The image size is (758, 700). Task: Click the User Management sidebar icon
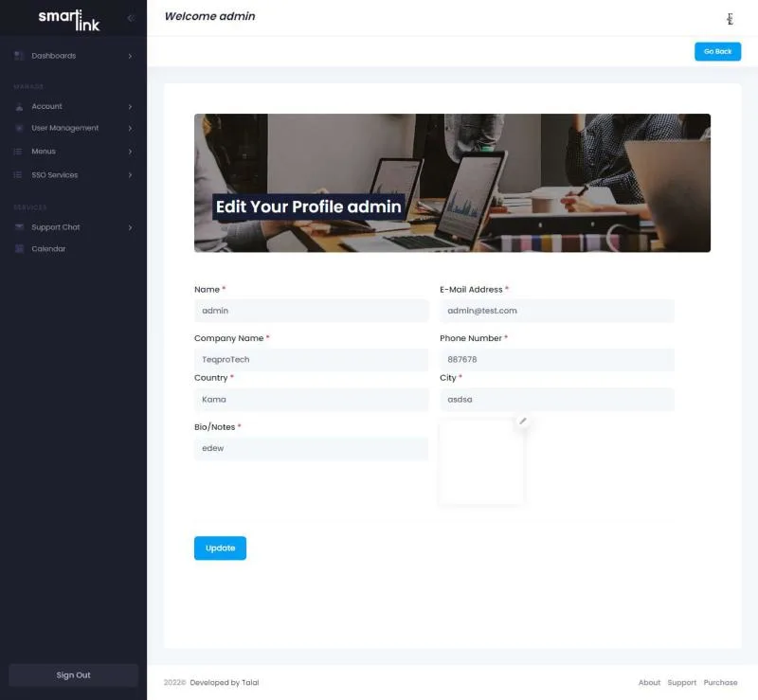pyautogui.click(x=19, y=128)
